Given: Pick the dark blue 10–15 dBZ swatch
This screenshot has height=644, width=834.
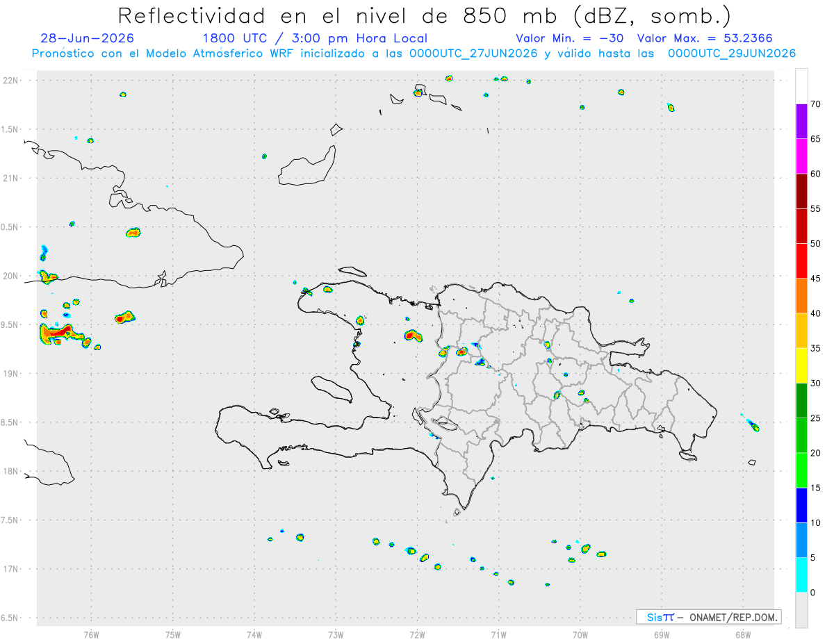Looking at the screenshot, I should pyautogui.click(x=801, y=505).
